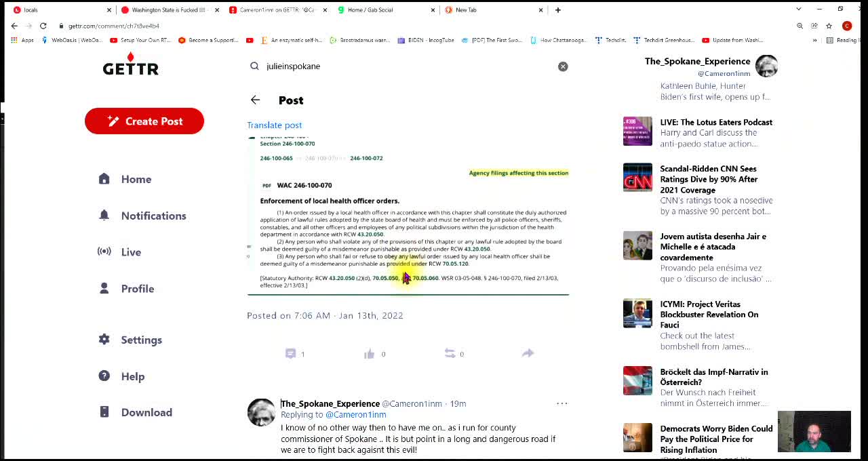Open the profile avatar at top right

766,66
